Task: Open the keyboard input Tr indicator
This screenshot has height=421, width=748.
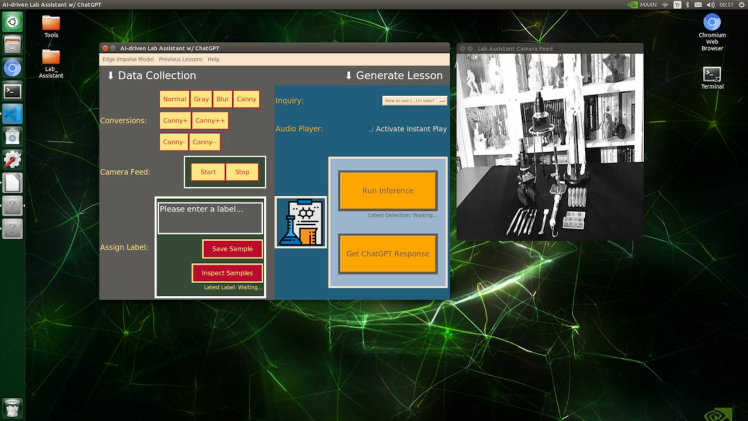Action: [x=677, y=4]
